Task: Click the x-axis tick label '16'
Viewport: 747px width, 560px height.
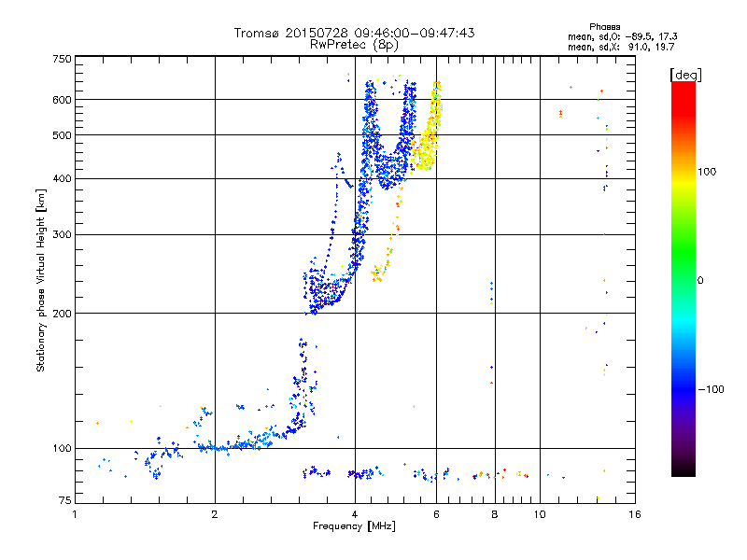Action: 635,514
